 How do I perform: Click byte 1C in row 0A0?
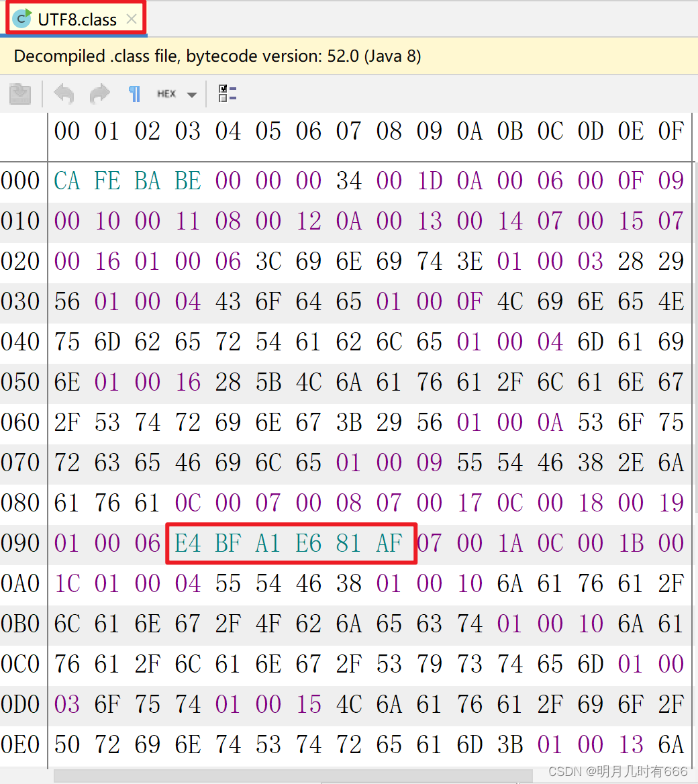pyautogui.click(x=67, y=583)
